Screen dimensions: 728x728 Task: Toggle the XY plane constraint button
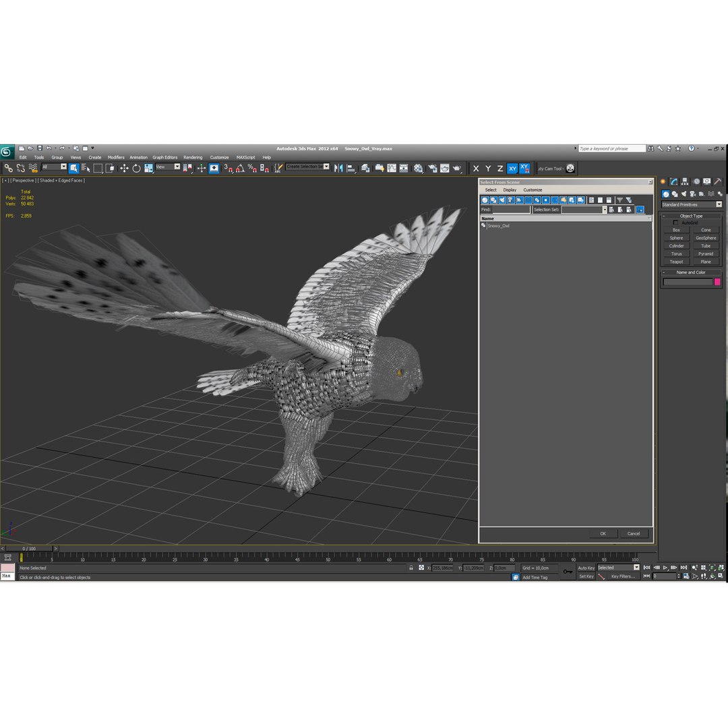pyautogui.click(x=512, y=169)
